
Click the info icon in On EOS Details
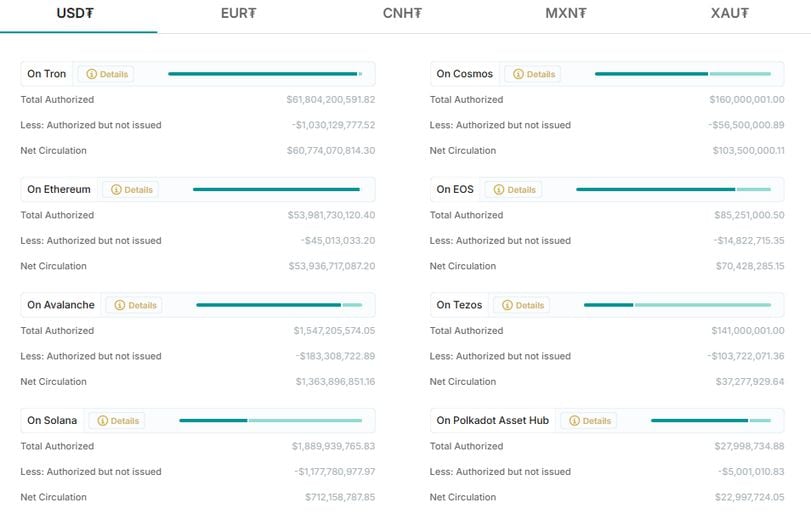click(499, 190)
